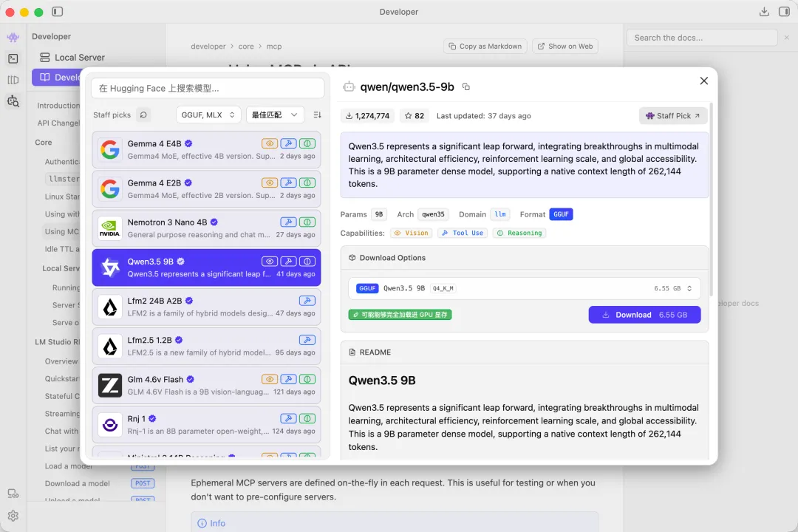Open the Developer Docs sidebar item
798x532 pixels.
[x=57, y=78]
